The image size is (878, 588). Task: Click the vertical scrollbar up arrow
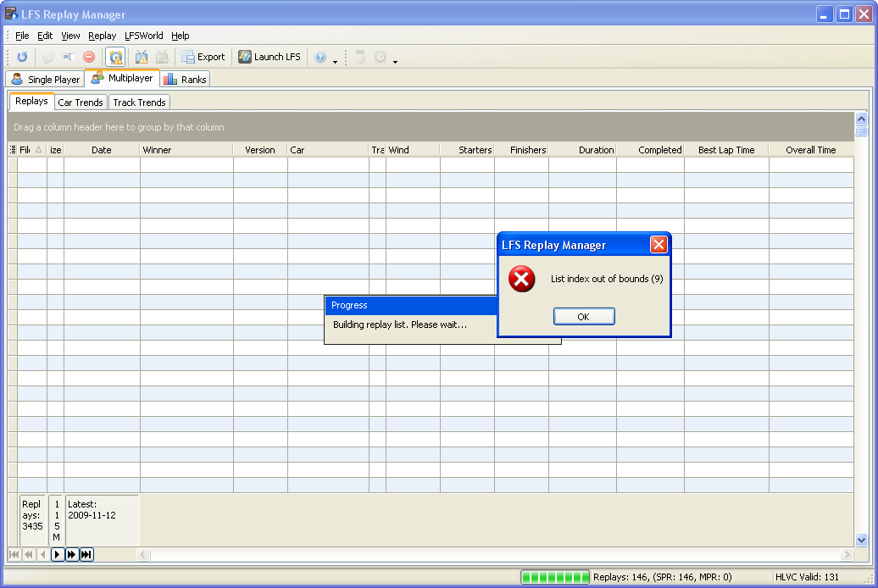click(861, 118)
